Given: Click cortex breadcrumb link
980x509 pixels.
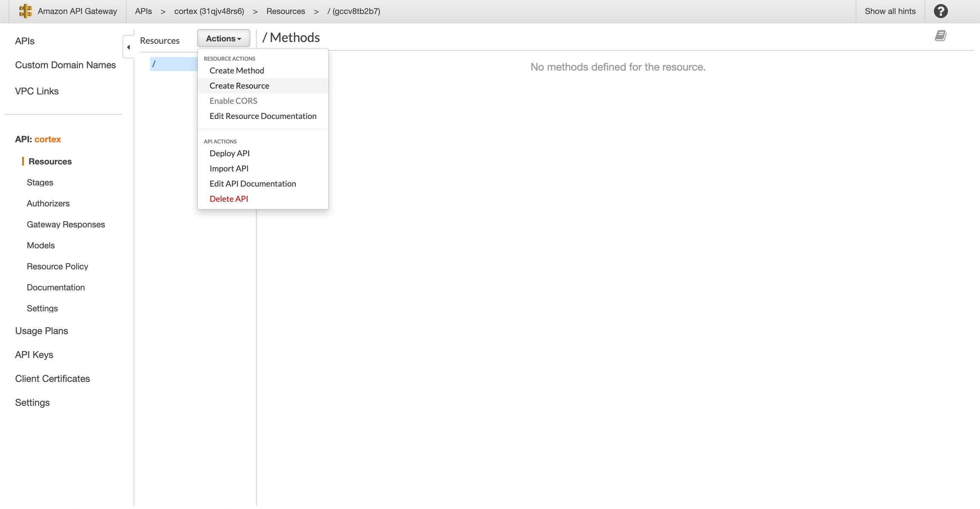Looking at the screenshot, I should click(x=209, y=11).
